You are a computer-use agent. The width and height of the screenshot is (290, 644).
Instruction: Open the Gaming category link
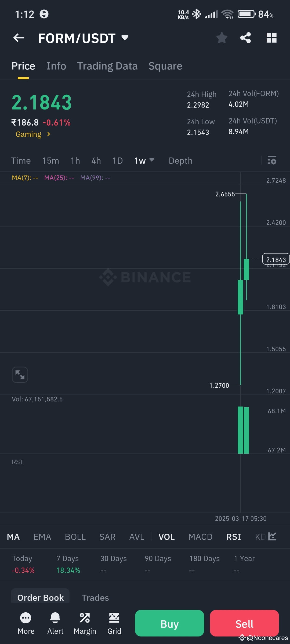[x=32, y=134]
